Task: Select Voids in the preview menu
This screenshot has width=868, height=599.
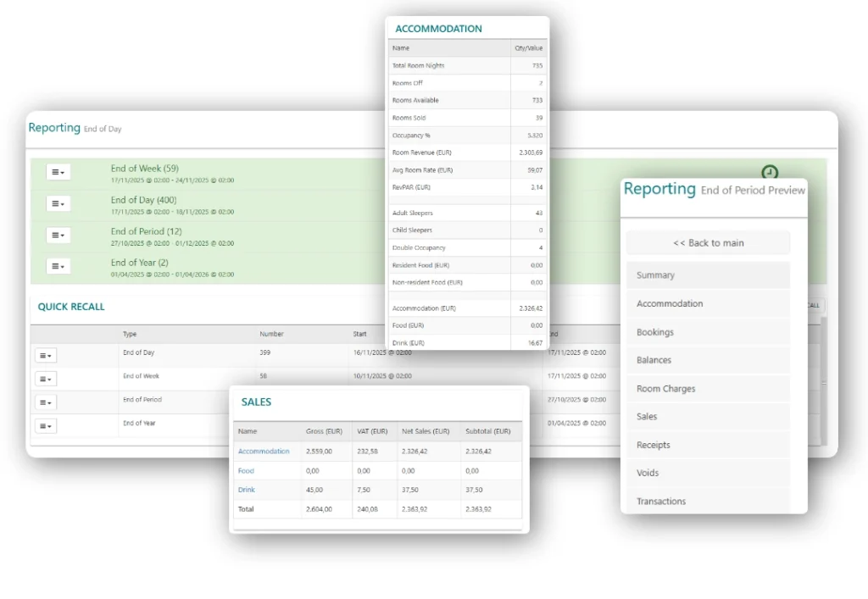Action: pyautogui.click(x=708, y=473)
